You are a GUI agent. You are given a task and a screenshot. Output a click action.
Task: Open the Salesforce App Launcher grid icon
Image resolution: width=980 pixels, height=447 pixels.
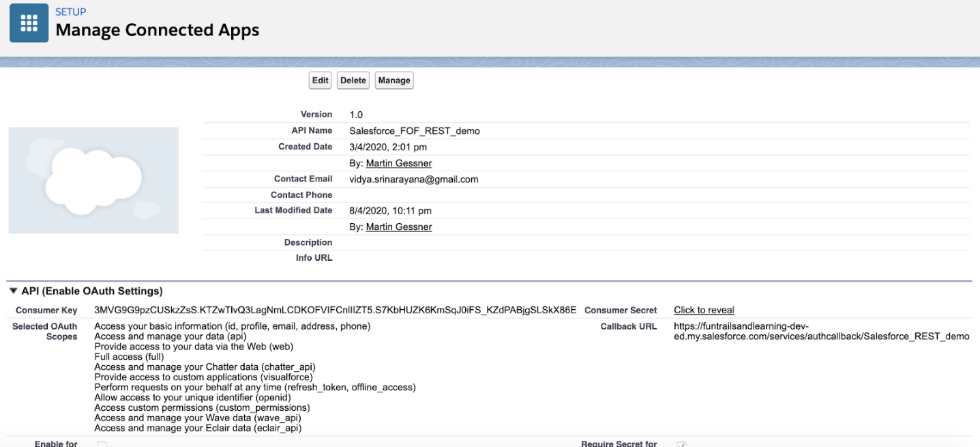(29, 23)
